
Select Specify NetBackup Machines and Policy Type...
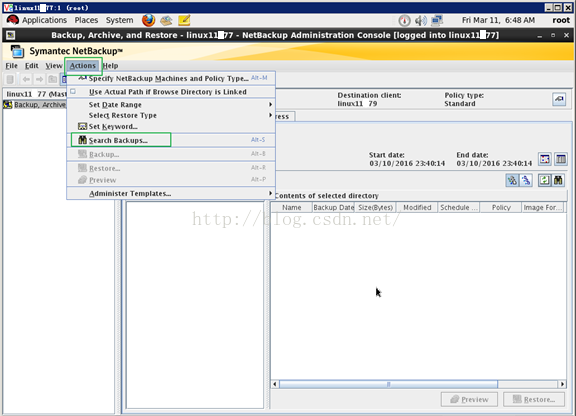click(171, 78)
